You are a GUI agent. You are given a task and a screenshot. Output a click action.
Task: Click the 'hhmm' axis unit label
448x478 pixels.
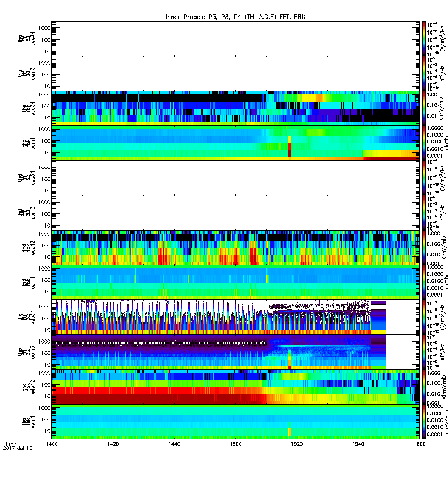pos(10,444)
